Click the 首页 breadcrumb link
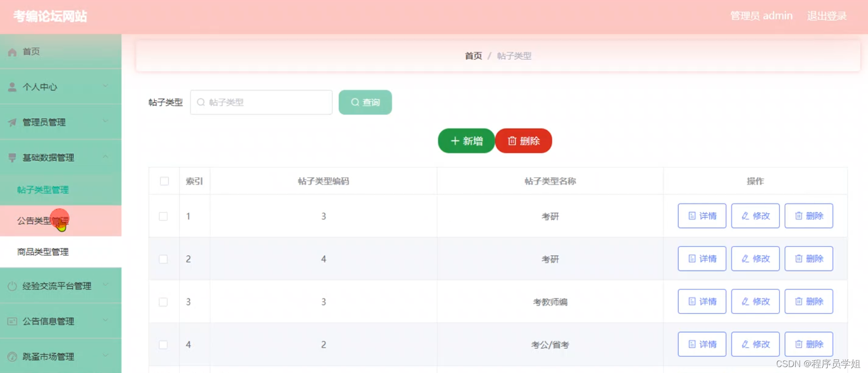 (x=474, y=56)
